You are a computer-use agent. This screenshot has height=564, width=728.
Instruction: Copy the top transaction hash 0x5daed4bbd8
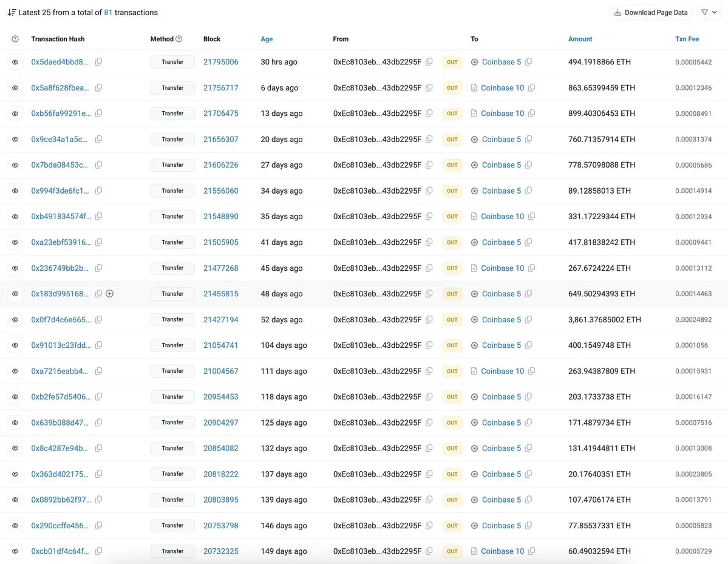point(98,61)
